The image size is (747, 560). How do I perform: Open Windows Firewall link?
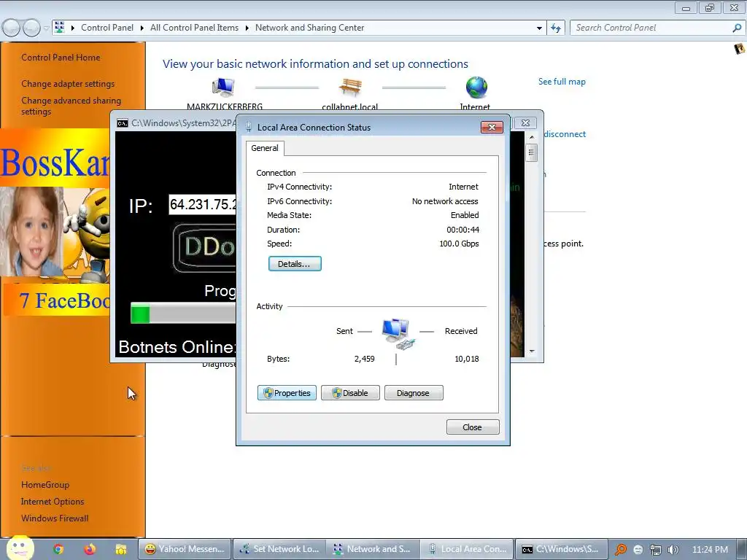(55, 518)
